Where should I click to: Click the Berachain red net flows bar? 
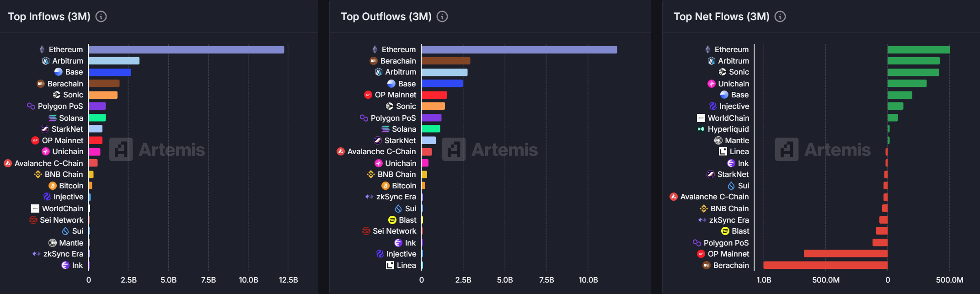coord(825,265)
